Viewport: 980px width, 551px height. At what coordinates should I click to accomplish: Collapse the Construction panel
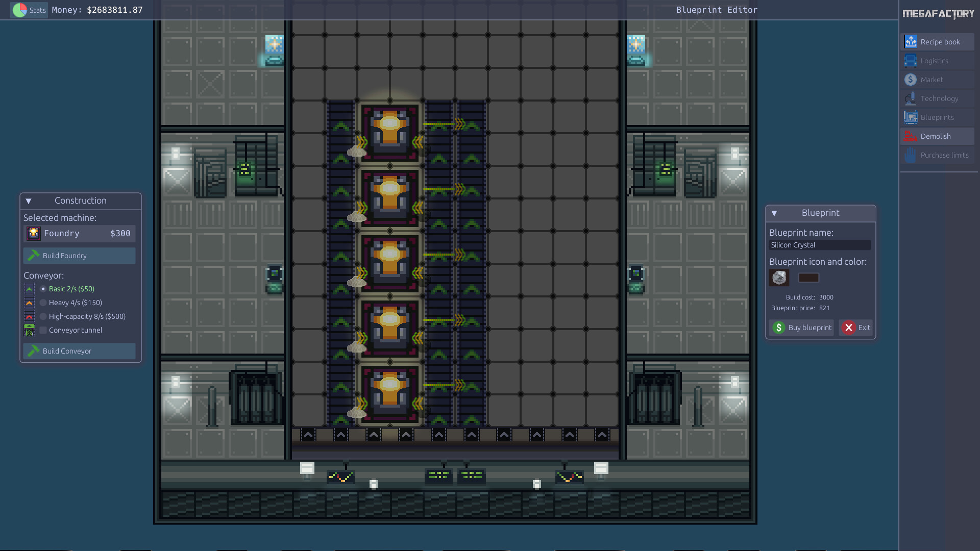tap(28, 201)
